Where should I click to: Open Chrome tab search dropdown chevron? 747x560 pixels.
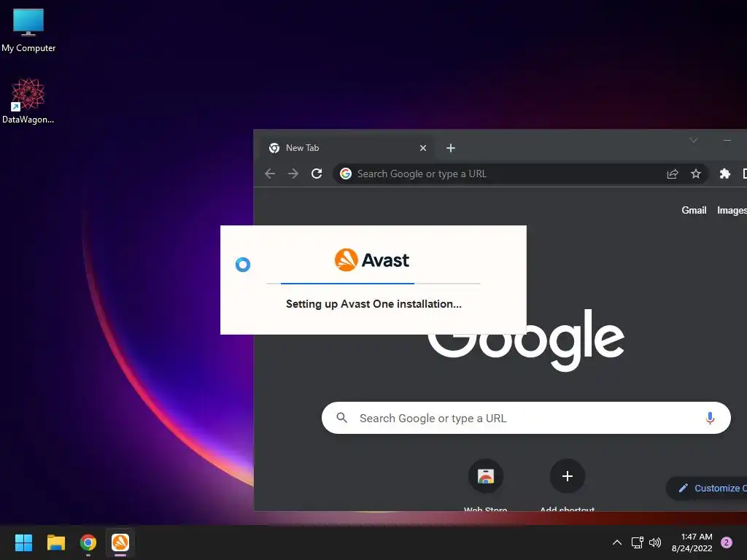[x=694, y=140]
